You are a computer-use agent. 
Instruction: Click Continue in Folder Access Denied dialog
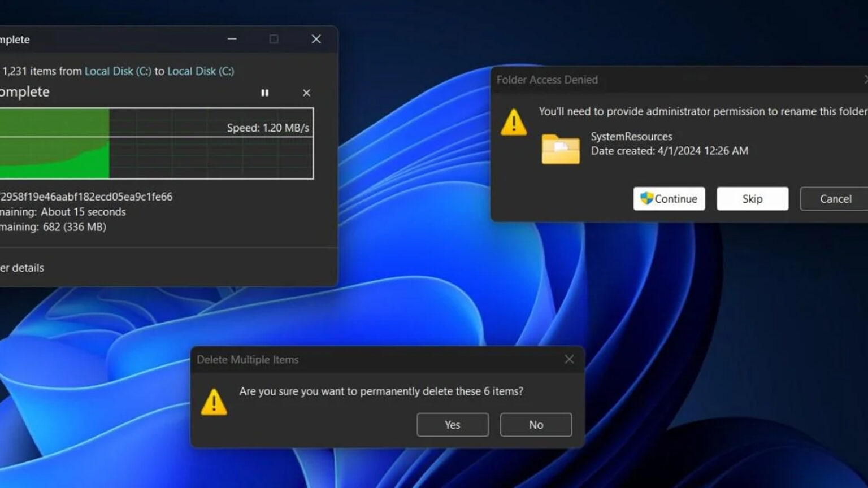[x=669, y=199]
